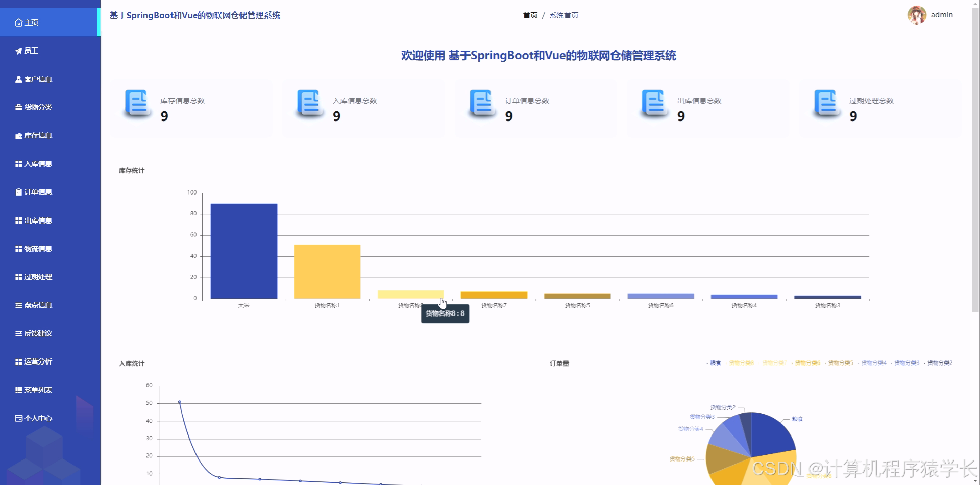Click the 大米 bar in 库存统计 chart
The width and height of the screenshot is (980, 485).
pos(243,250)
